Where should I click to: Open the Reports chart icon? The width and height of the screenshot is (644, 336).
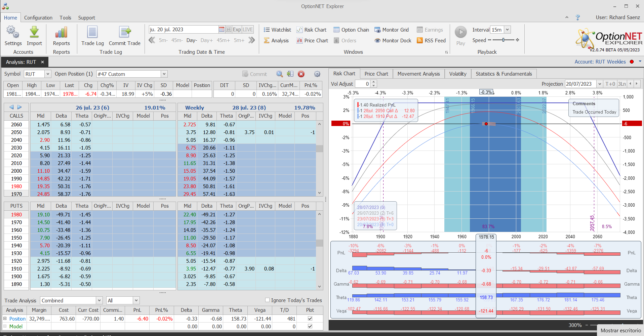click(x=61, y=33)
